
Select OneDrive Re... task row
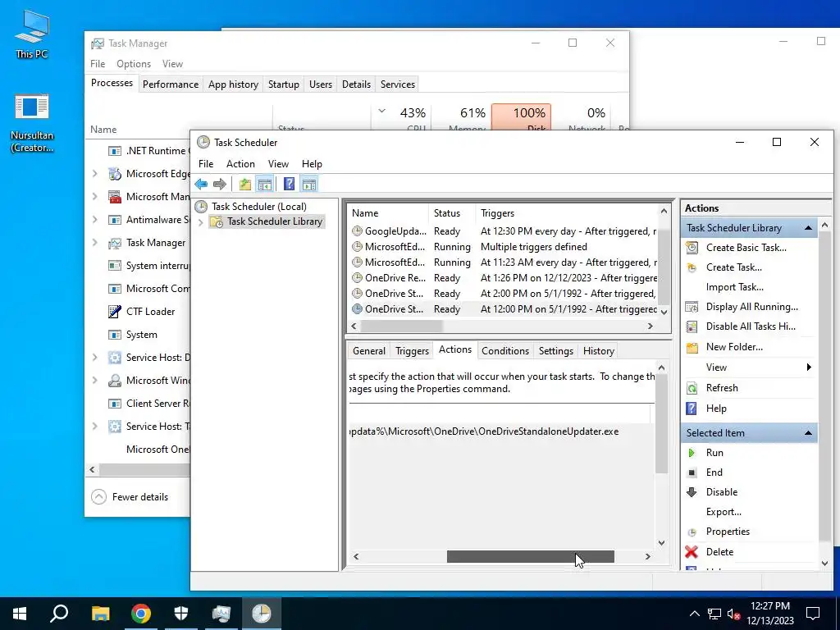click(x=504, y=278)
